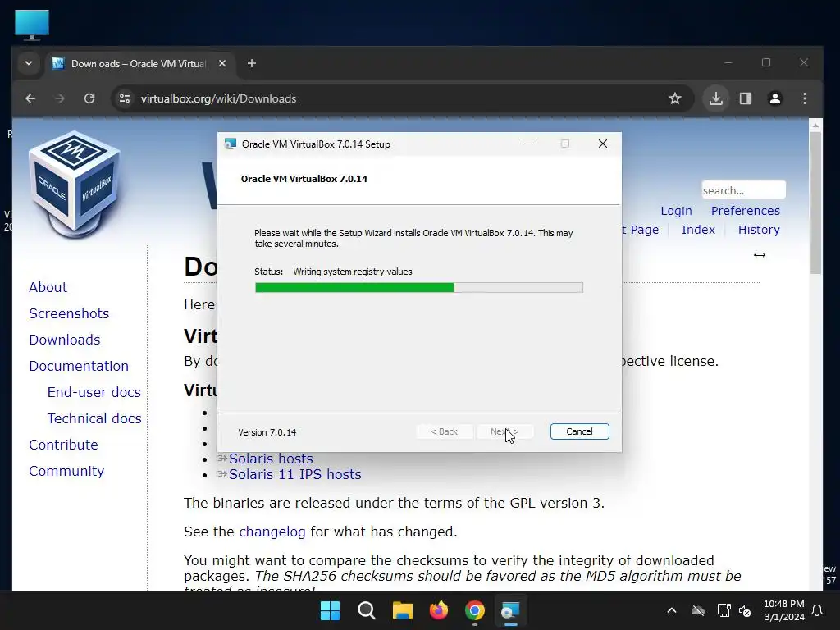Click the page width toggle arrow
The width and height of the screenshot is (840, 630).
point(760,255)
